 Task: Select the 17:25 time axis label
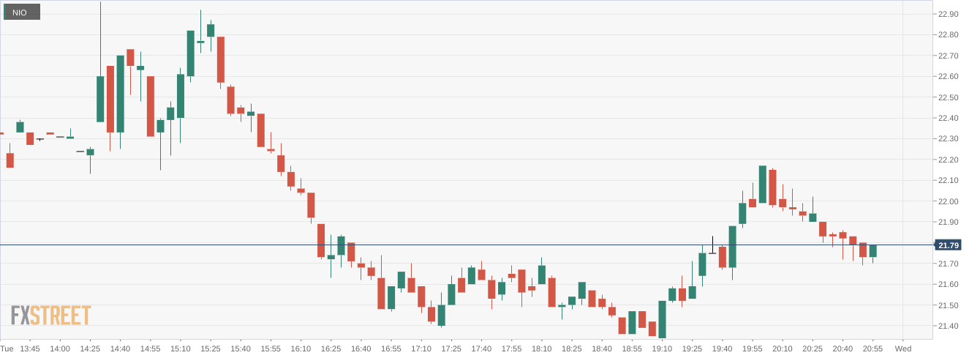[451, 349]
